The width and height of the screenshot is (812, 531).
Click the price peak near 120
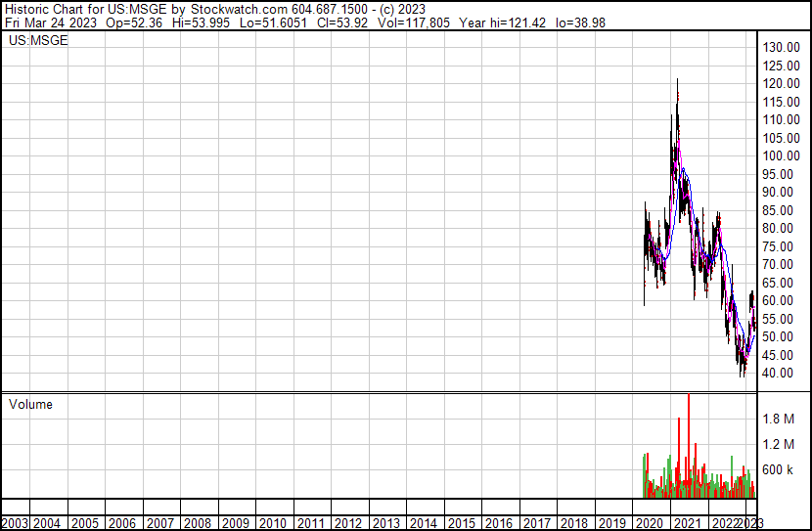coord(676,80)
